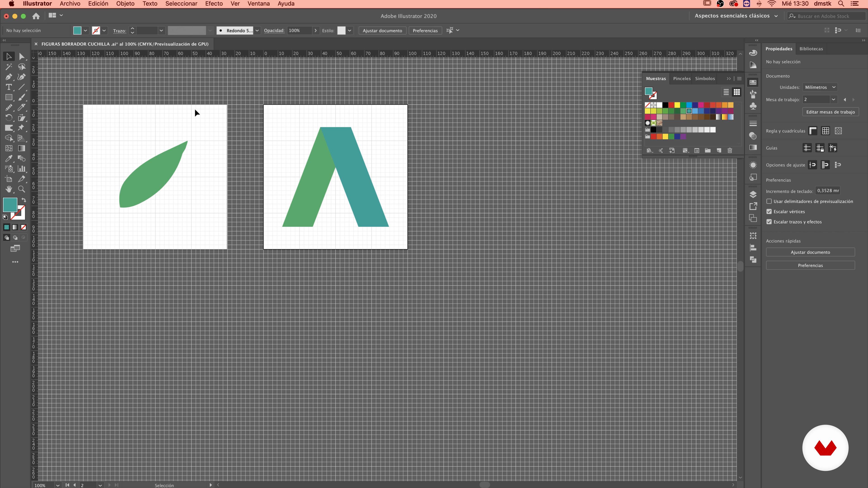The height and width of the screenshot is (488, 868).
Task: Switch swatches to list view
Action: coord(726,92)
